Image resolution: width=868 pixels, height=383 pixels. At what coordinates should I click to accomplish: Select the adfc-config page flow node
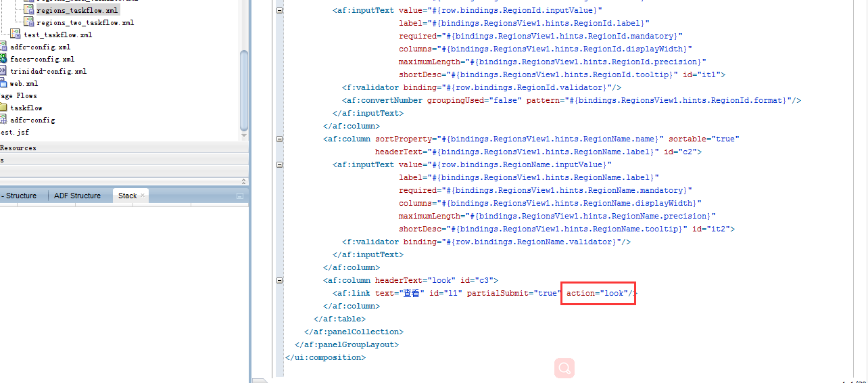click(x=32, y=120)
